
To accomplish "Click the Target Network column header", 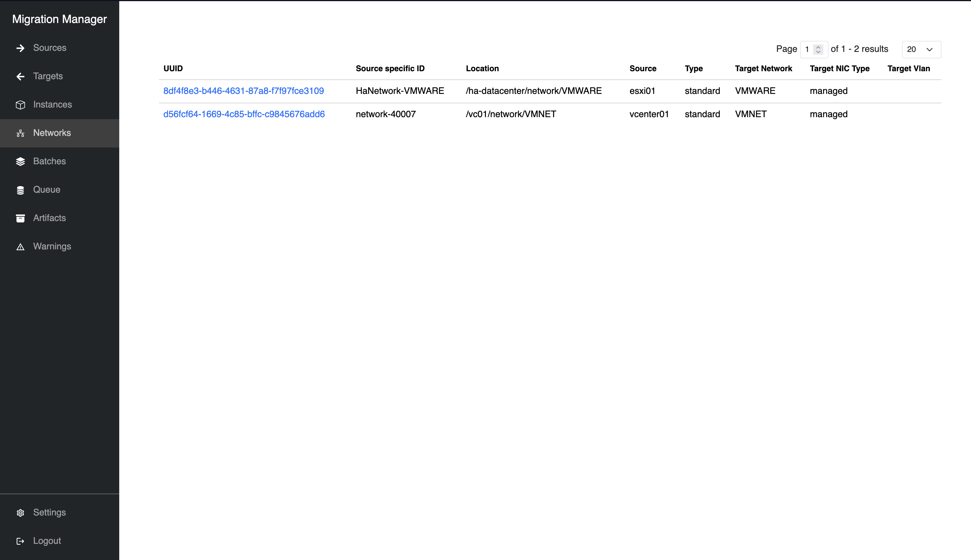I will point(763,68).
